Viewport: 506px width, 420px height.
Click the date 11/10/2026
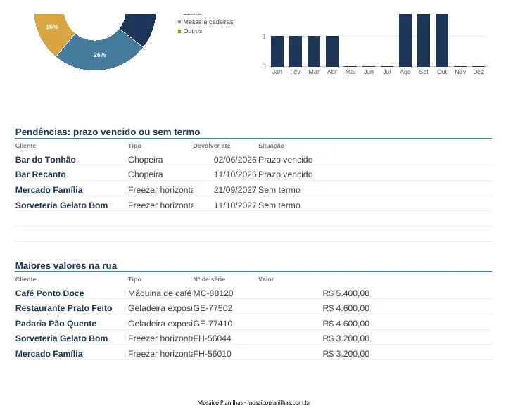click(x=235, y=174)
